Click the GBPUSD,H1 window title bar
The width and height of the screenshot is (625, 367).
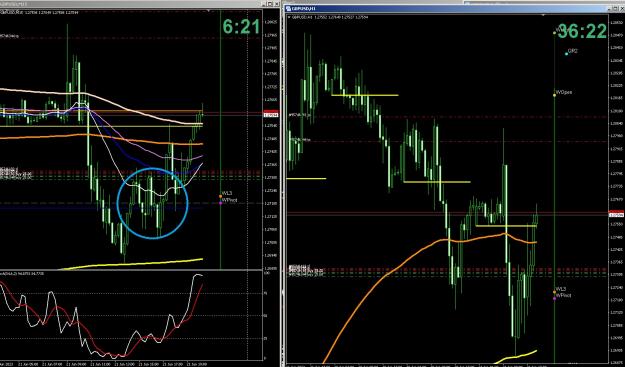[454, 8]
